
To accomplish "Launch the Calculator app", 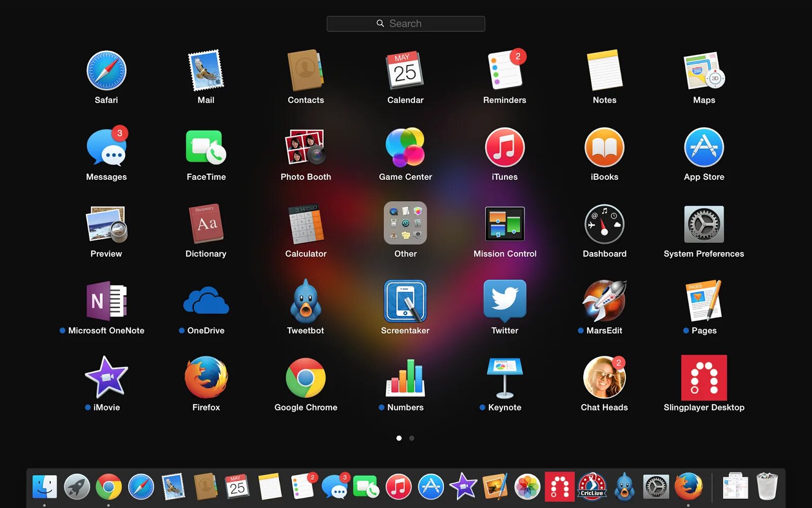I will pyautogui.click(x=306, y=224).
